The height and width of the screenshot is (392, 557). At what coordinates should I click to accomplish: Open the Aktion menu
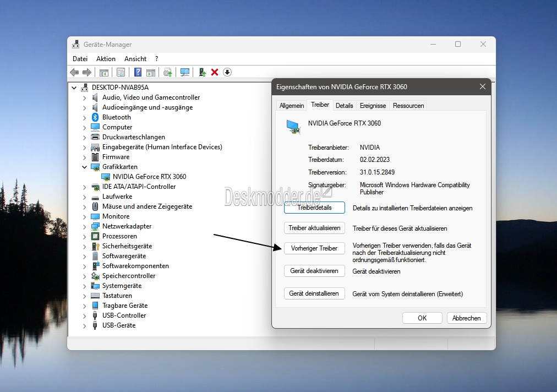[106, 59]
